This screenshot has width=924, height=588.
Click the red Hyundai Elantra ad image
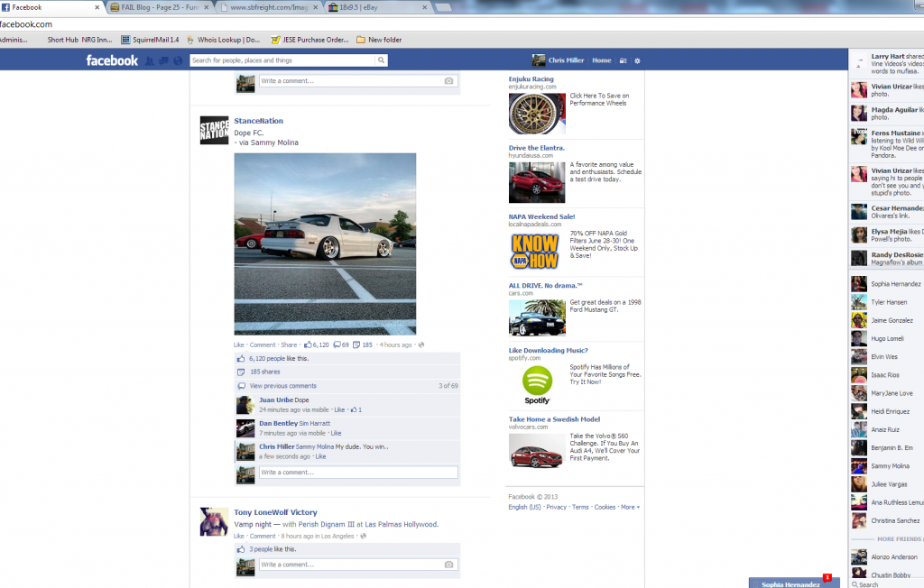pos(537,183)
